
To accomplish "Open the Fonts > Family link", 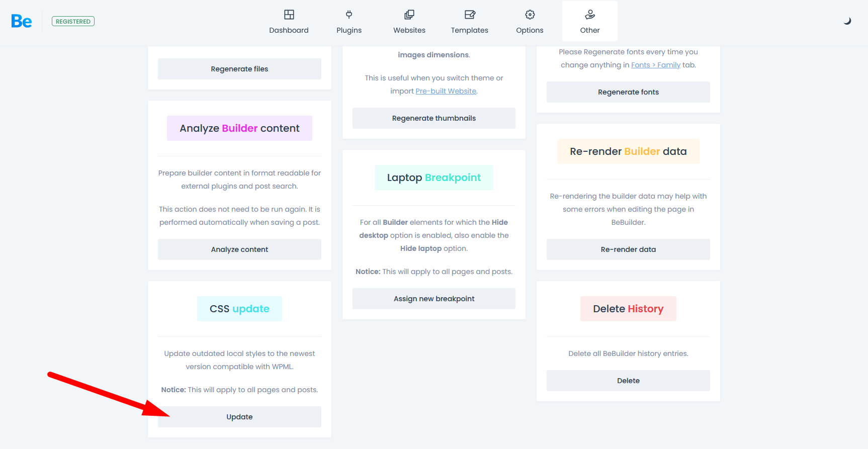I will coord(655,65).
